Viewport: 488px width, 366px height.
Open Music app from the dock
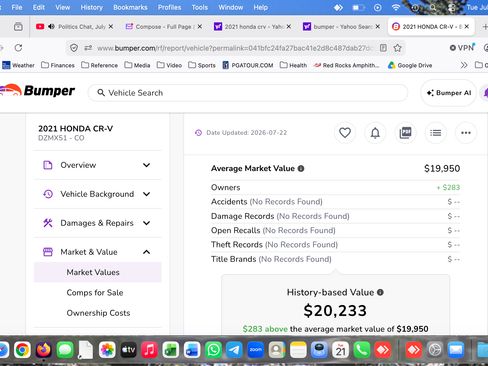[x=149, y=350]
